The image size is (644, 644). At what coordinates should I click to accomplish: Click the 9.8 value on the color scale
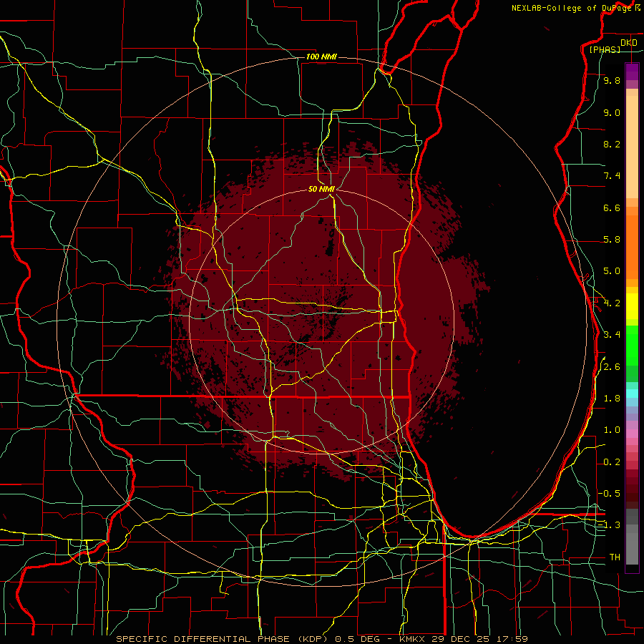pos(612,80)
